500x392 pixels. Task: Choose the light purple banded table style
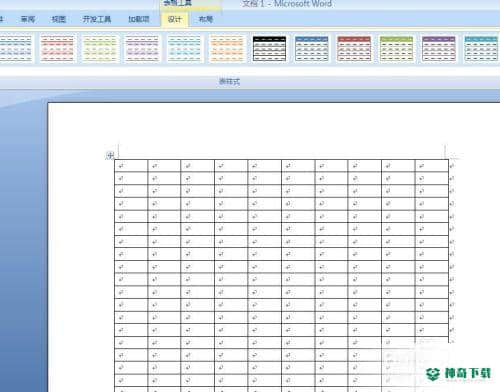pyautogui.click(x=142, y=49)
